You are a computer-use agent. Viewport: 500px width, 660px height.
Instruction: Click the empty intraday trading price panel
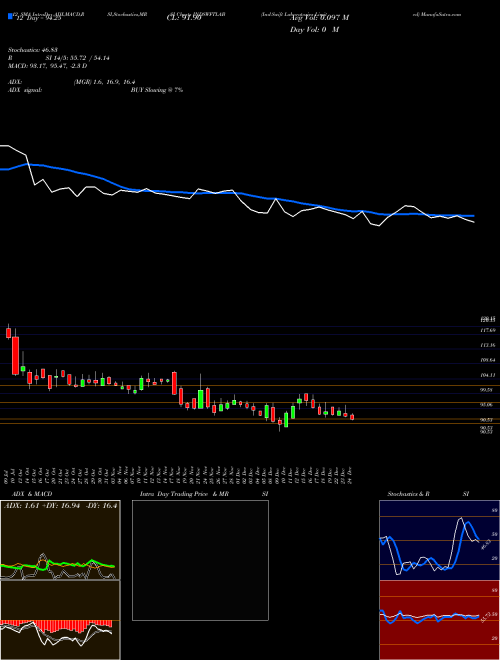(x=200, y=560)
